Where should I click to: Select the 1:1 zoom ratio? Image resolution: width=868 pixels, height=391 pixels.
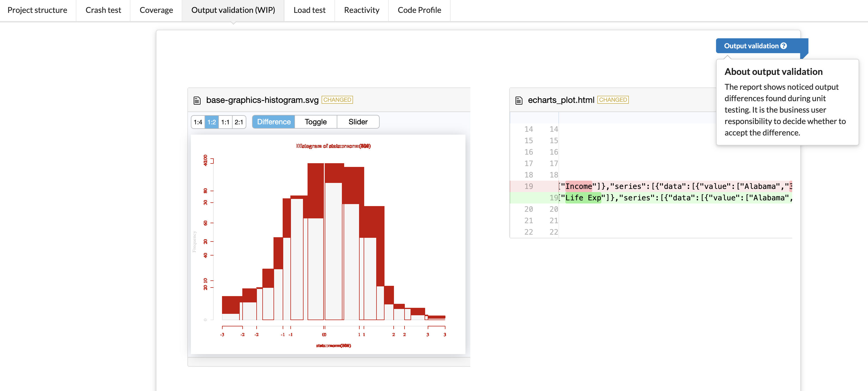[225, 122]
